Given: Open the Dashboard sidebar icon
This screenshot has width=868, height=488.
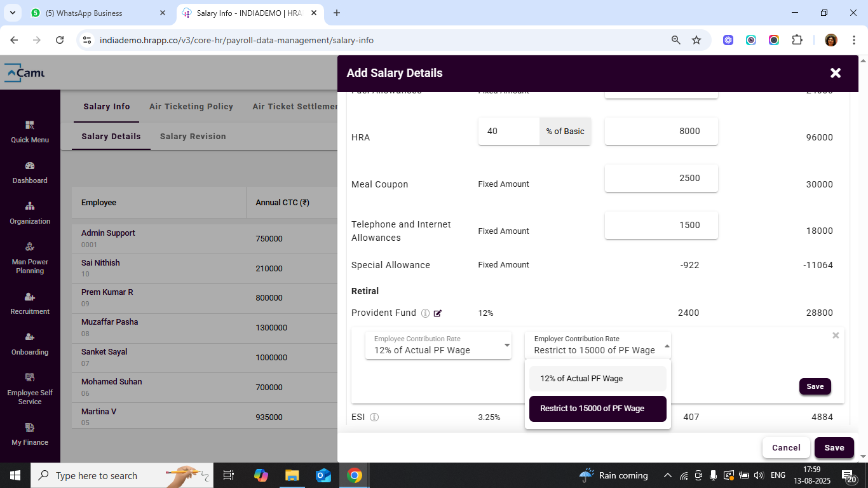Looking at the screenshot, I should click(x=30, y=172).
